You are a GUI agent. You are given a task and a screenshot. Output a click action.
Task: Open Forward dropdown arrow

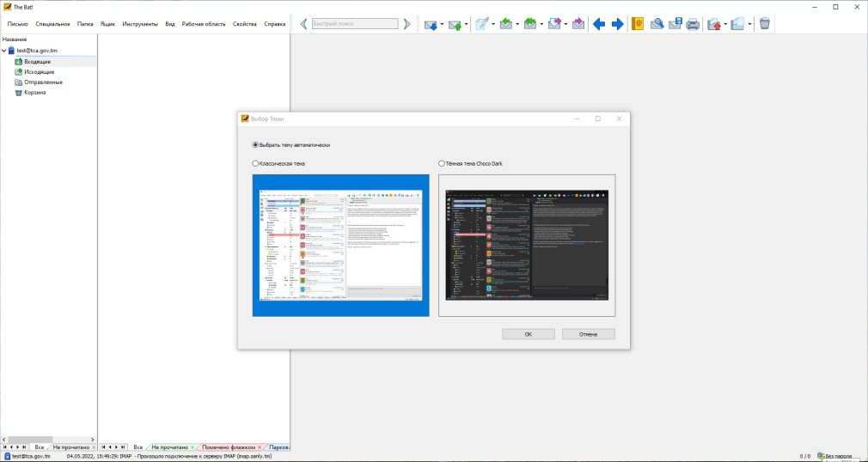[x=565, y=24]
